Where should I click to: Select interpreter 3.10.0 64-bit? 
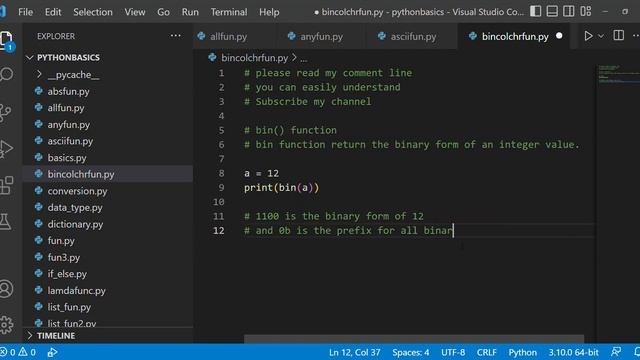(573, 352)
